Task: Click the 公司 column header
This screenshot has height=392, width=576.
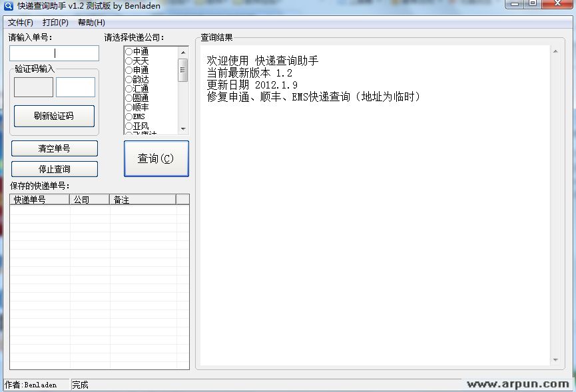Action: [89, 200]
